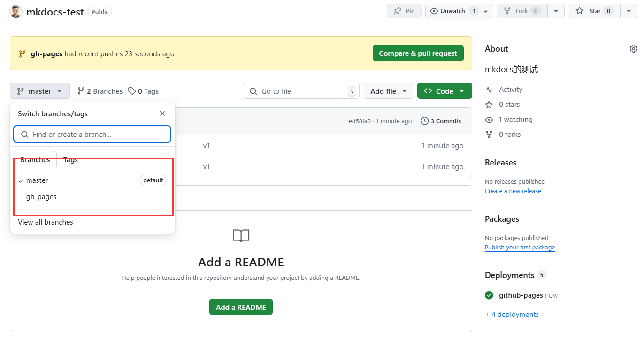Click the mkdocs-test repository name
Image resolution: width=644 pixels, height=338 pixels.
point(55,12)
